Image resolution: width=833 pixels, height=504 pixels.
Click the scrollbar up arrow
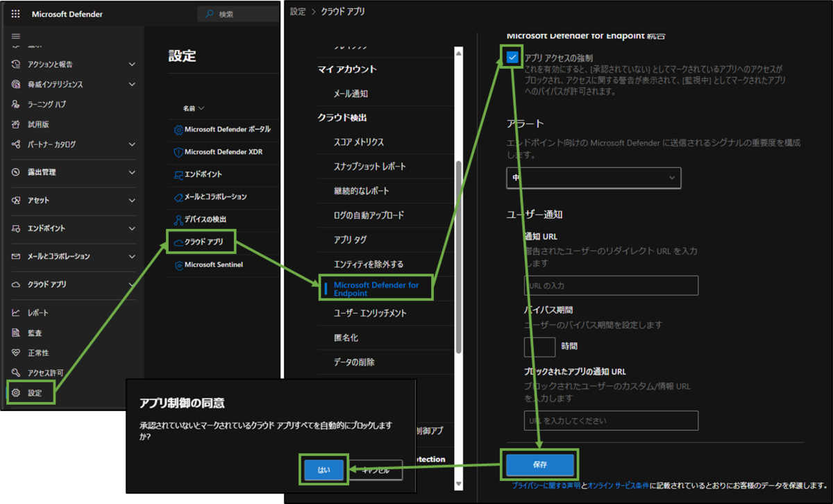click(457, 51)
